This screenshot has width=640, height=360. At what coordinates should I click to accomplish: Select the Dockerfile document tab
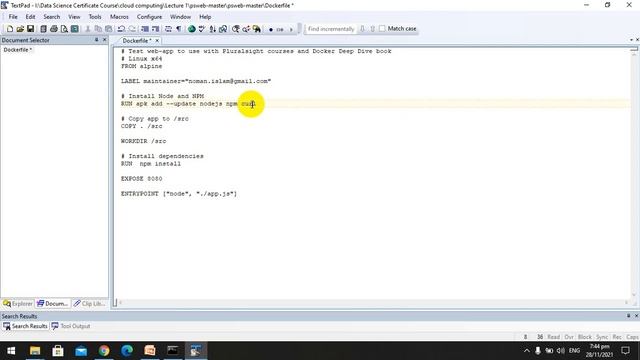click(136, 40)
